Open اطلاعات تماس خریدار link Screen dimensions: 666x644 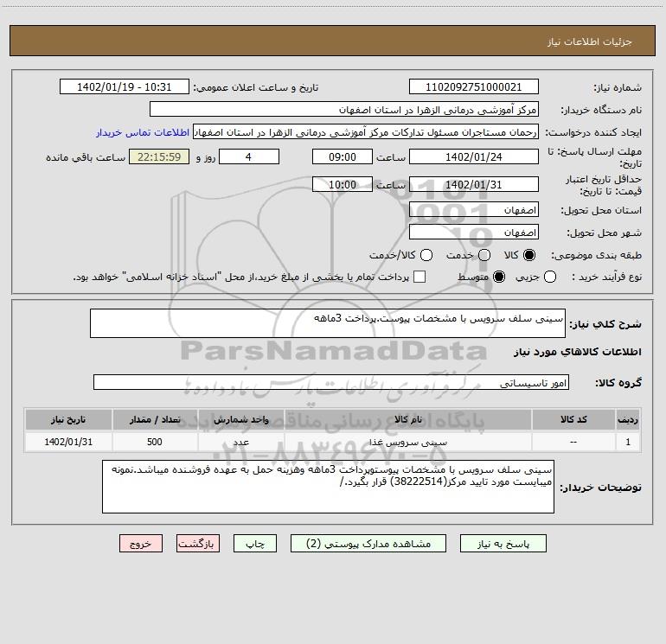pyautogui.click(x=143, y=132)
